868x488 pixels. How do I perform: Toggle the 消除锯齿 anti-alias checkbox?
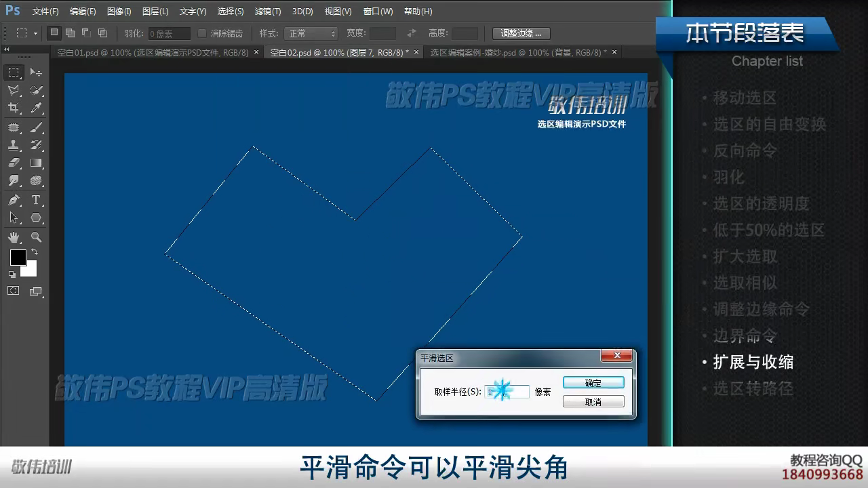click(201, 33)
